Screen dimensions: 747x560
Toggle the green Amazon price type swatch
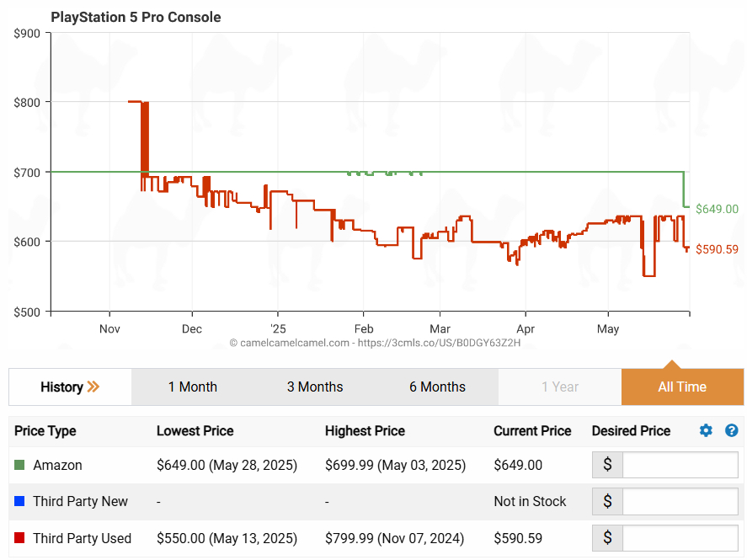(19, 465)
